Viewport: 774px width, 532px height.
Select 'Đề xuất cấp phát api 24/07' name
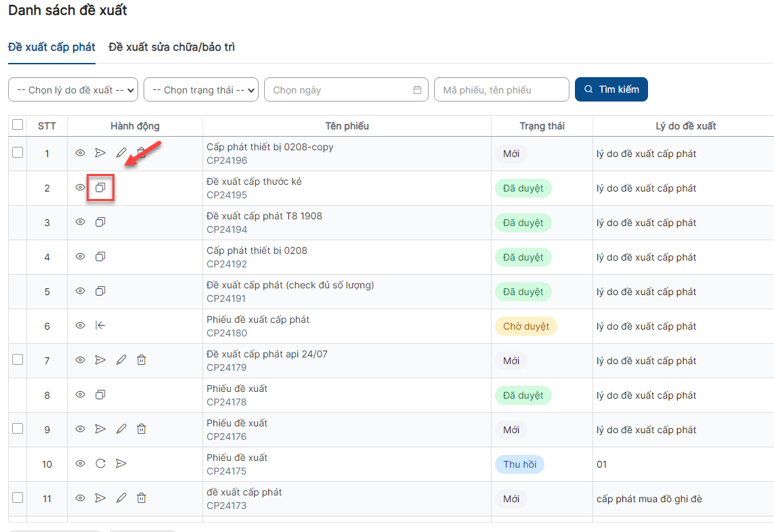click(267, 355)
